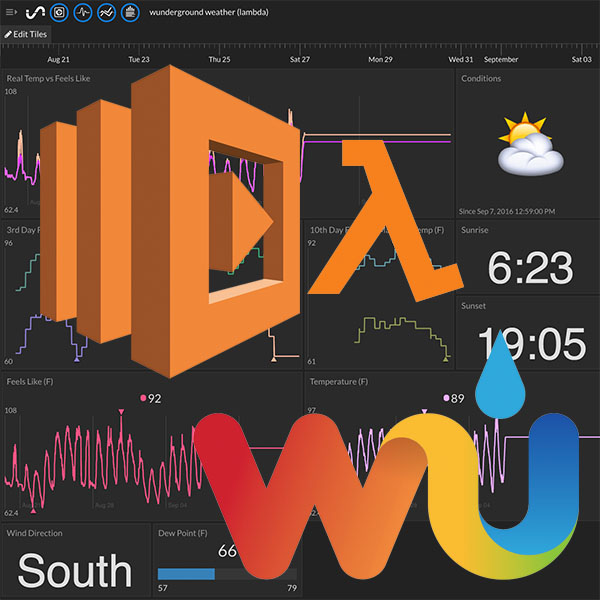The height and width of the screenshot is (600, 600).
Task: Click the 62.4 axis label in Real Temp chart
Action: click(x=11, y=210)
